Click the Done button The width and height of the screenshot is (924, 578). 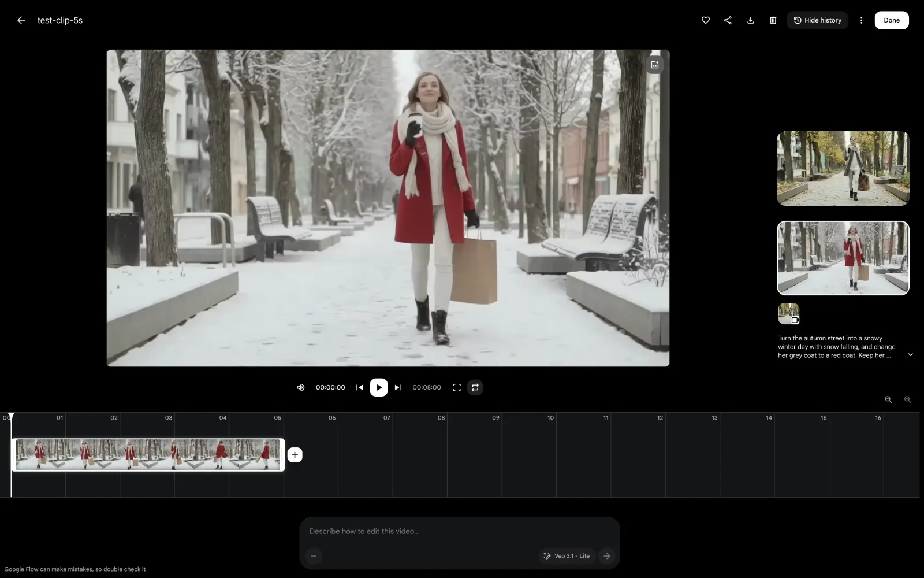[892, 20]
